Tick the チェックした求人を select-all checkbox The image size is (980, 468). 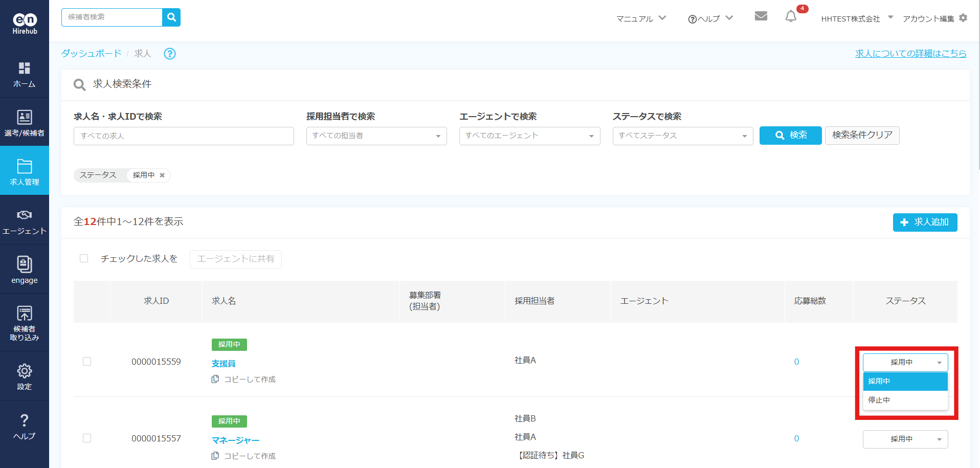tap(84, 258)
